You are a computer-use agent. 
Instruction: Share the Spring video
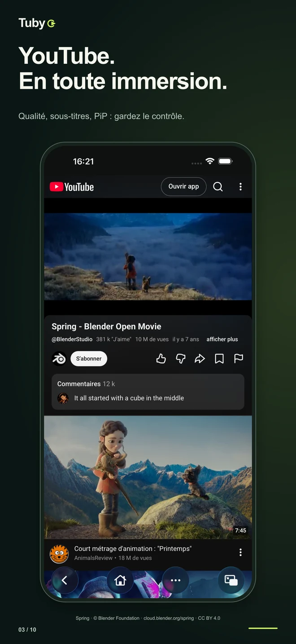click(x=200, y=358)
